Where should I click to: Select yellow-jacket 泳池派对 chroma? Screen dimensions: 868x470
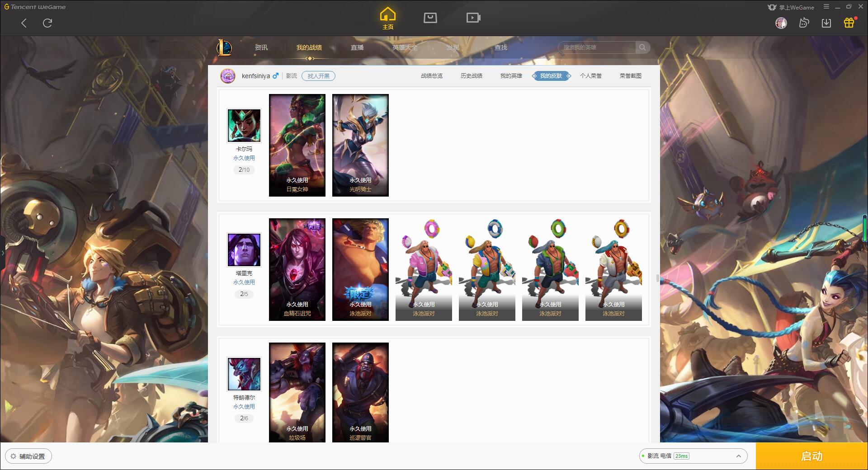pos(487,269)
